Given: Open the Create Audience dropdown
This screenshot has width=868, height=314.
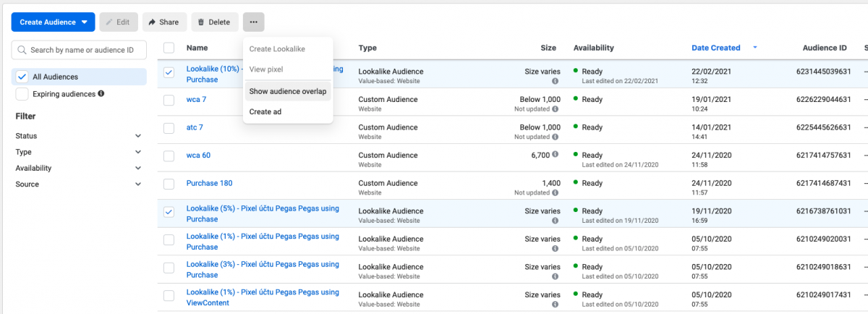Looking at the screenshot, I should (54, 22).
